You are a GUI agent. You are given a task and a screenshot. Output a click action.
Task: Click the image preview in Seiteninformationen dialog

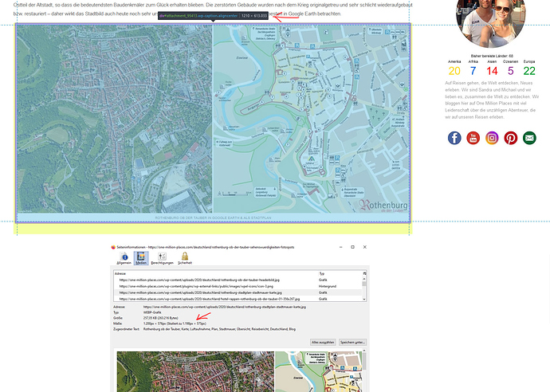(239, 371)
